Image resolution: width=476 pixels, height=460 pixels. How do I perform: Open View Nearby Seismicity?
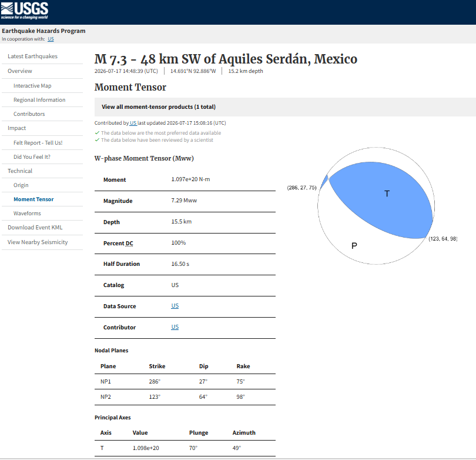38,242
